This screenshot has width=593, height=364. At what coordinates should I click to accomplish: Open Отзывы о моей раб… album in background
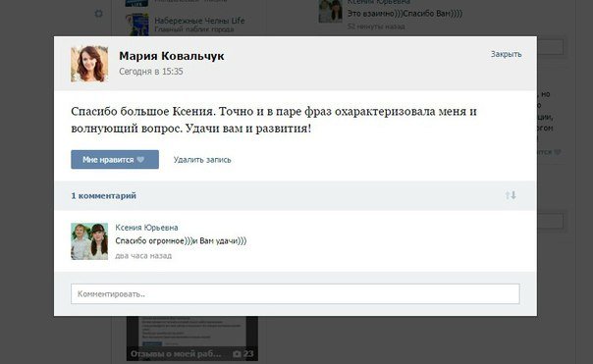pyautogui.click(x=192, y=338)
